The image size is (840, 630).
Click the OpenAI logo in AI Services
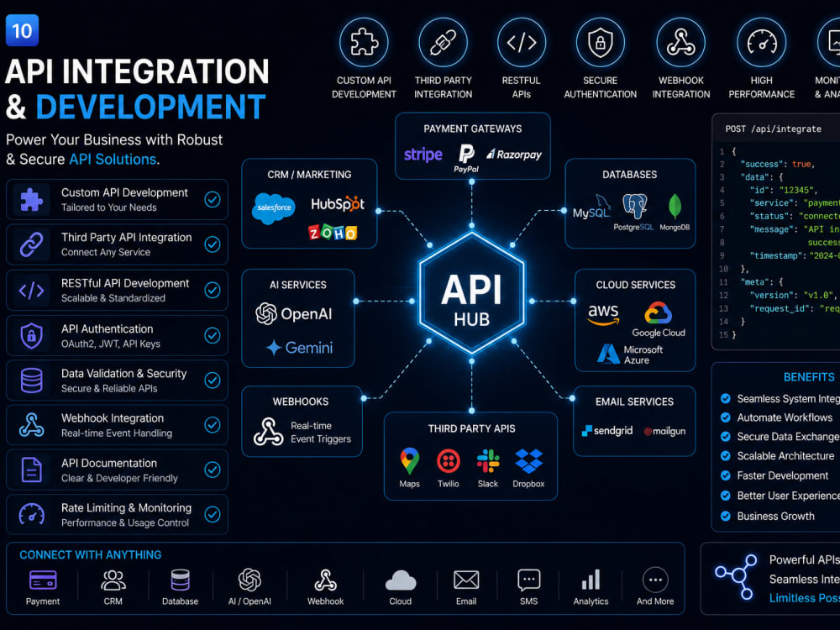point(293,314)
